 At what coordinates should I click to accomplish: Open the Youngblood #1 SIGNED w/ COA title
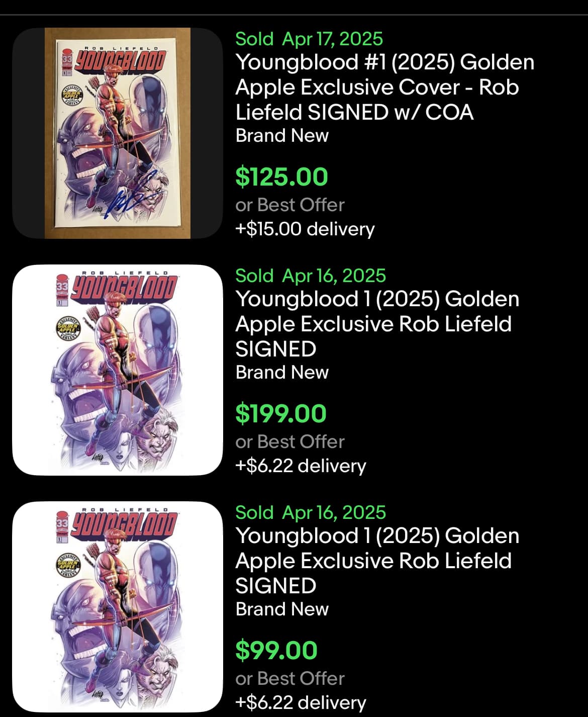[x=385, y=87]
